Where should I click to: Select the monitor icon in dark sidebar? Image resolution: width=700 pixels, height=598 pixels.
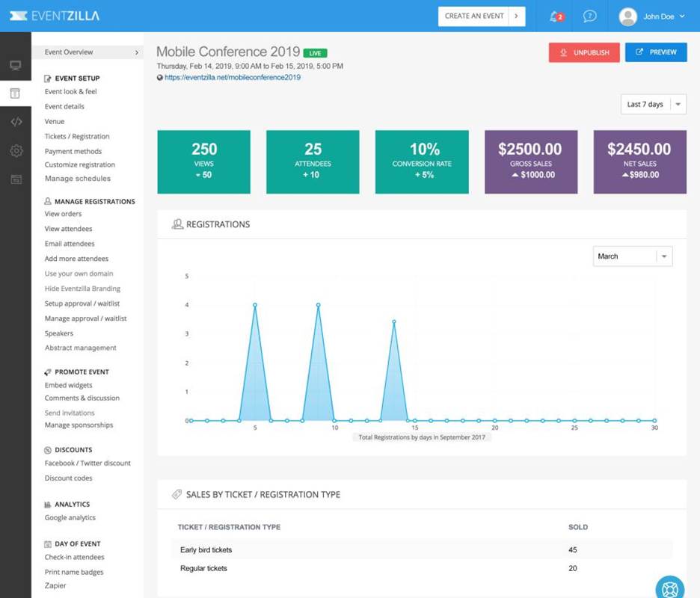click(x=16, y=66)
